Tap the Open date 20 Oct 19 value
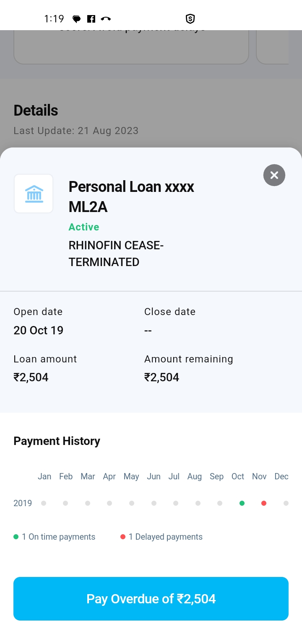The height and width of the screenshot is (644, 302). click(39, 330)
